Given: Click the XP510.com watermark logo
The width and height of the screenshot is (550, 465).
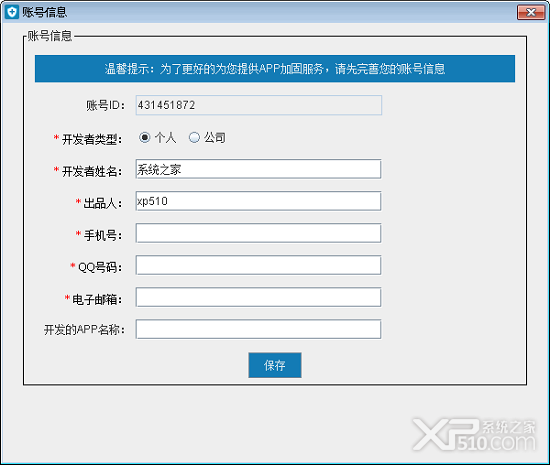Looking at the screenshot, I should point(474,434).
